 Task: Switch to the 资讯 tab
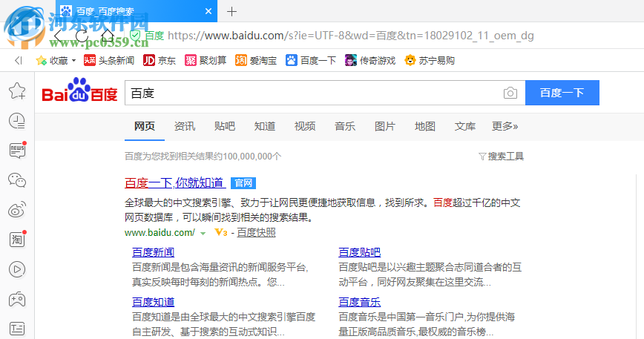(x=185, y=126)
